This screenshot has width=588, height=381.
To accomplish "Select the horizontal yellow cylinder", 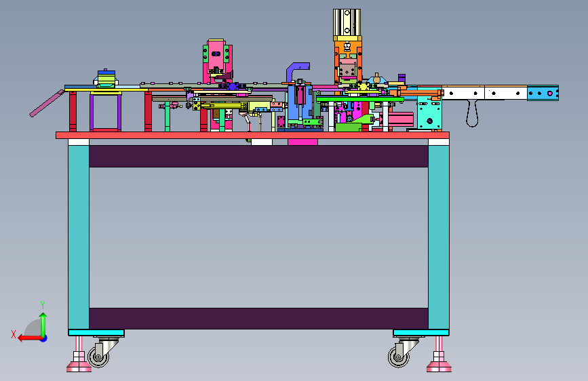I will click(x=223, y=106).
